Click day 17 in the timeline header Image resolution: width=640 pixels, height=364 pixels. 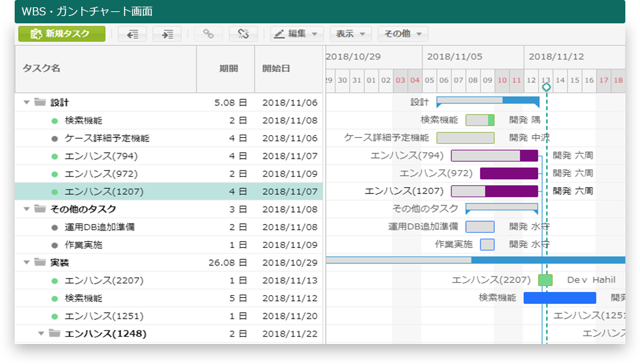[x=604, y=80]
